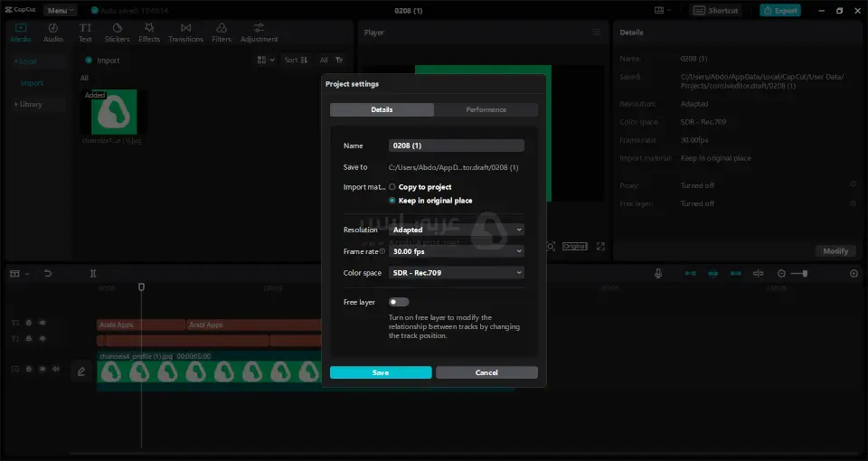
Task: Hide the first Arabi Apps text track
Action: (42, 323)
